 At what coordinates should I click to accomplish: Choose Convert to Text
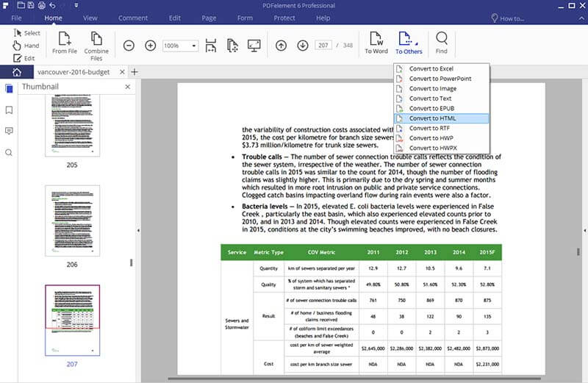click(442, 99)
